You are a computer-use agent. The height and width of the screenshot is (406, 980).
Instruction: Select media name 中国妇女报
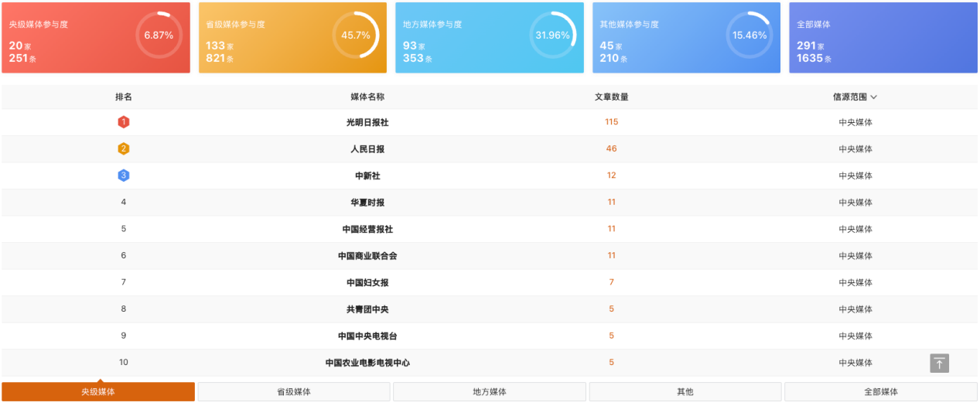(x=367, y=282)
